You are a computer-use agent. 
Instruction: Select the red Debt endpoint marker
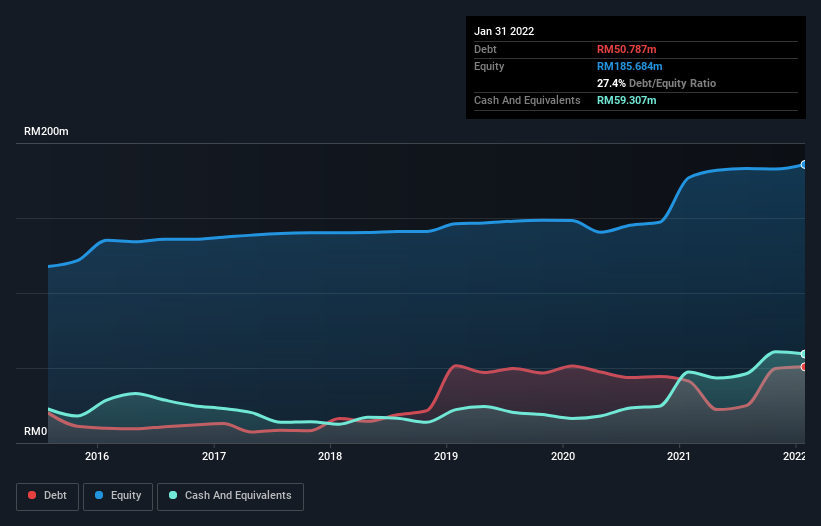(804, 366)
